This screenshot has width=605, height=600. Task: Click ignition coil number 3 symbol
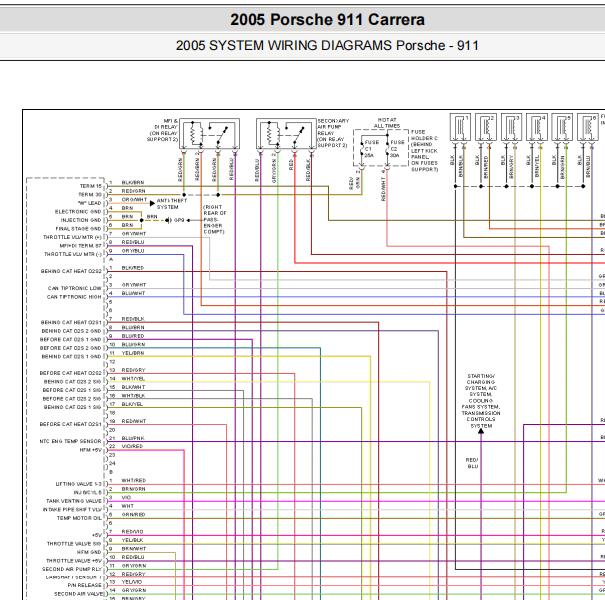click(x=511, y=127)
